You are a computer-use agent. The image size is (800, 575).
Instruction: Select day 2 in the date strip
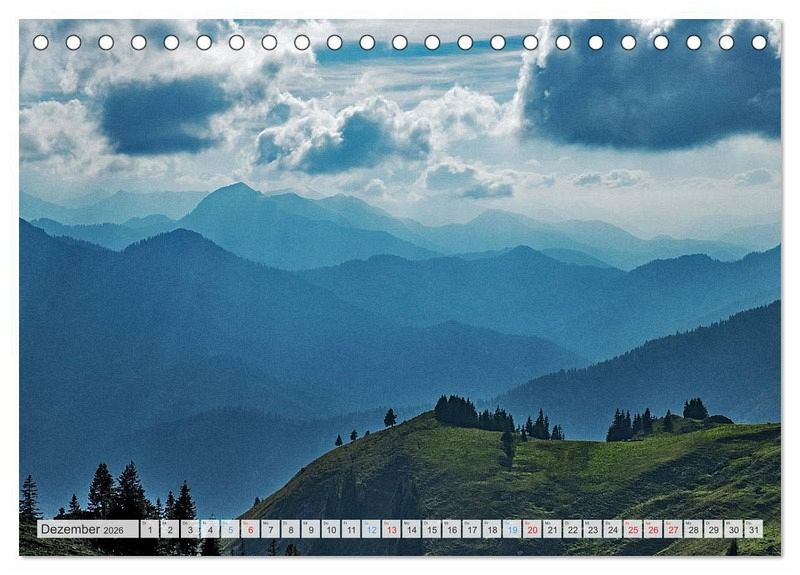point(170,529)
